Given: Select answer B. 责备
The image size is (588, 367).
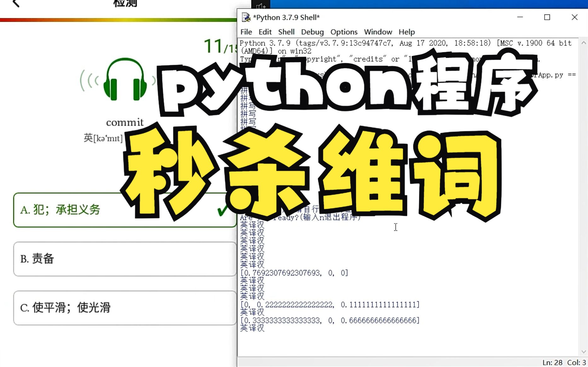Looking at the screenshot, I should point(125,259).
